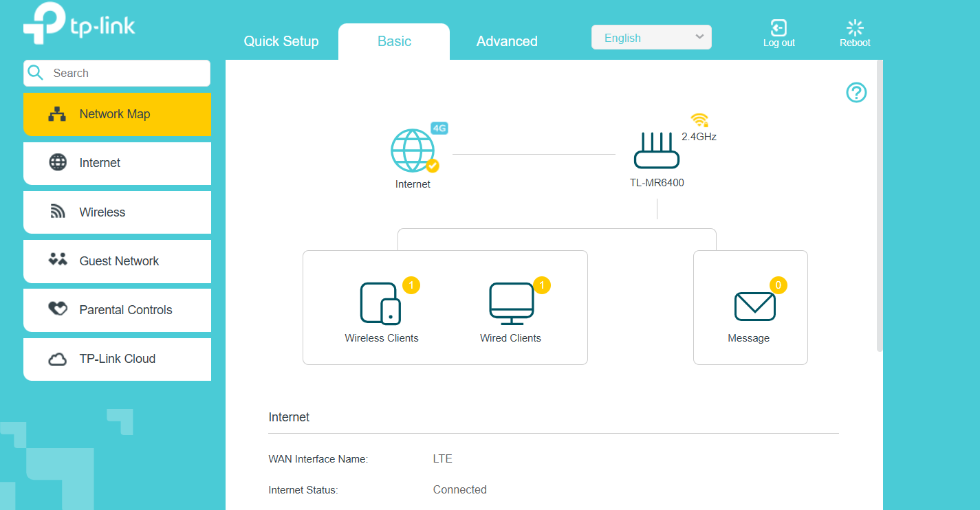
Task: Open Internet settings in the sidebar
Action: [117, 163]
